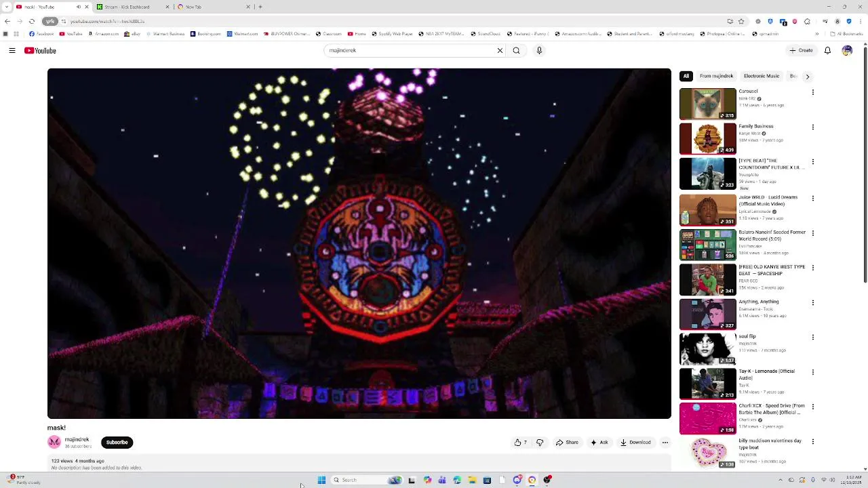Like the mask! video
The image size is (868, 488).
coord(520,443)
